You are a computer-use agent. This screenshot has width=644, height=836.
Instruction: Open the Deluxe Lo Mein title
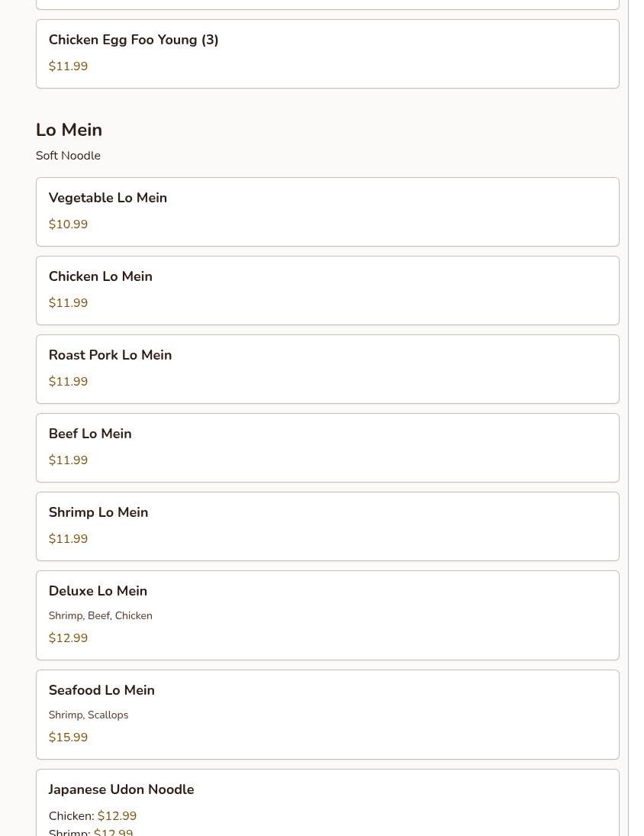[98, 591]
